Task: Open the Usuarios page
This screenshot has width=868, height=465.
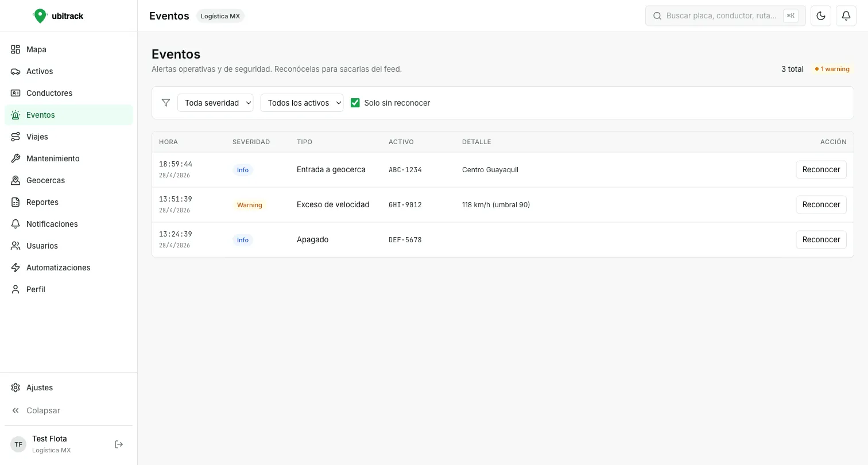Action: tap(68, 246)
